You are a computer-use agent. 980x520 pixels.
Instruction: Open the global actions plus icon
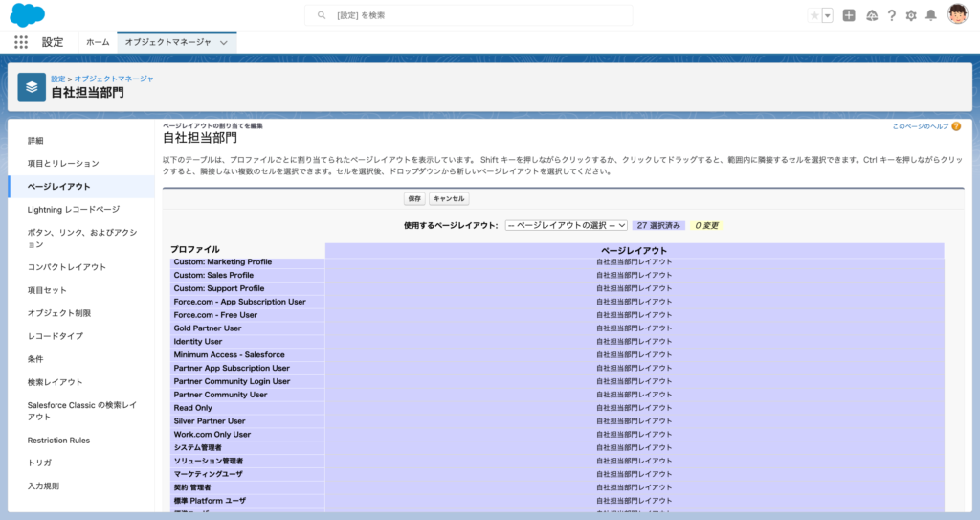[849, 15]
